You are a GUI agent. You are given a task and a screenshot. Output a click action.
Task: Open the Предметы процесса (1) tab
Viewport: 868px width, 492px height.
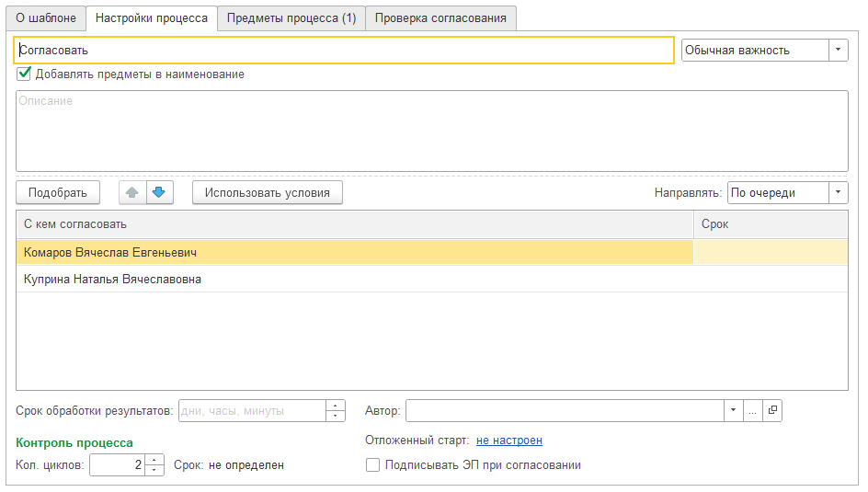tap(291, 18)
